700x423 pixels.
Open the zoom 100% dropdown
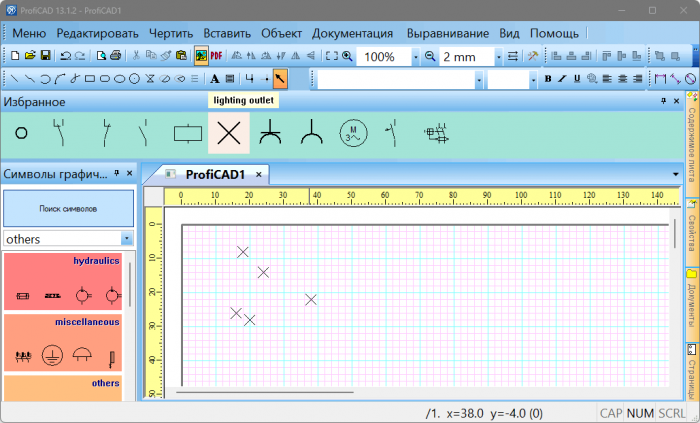[415, 57]
